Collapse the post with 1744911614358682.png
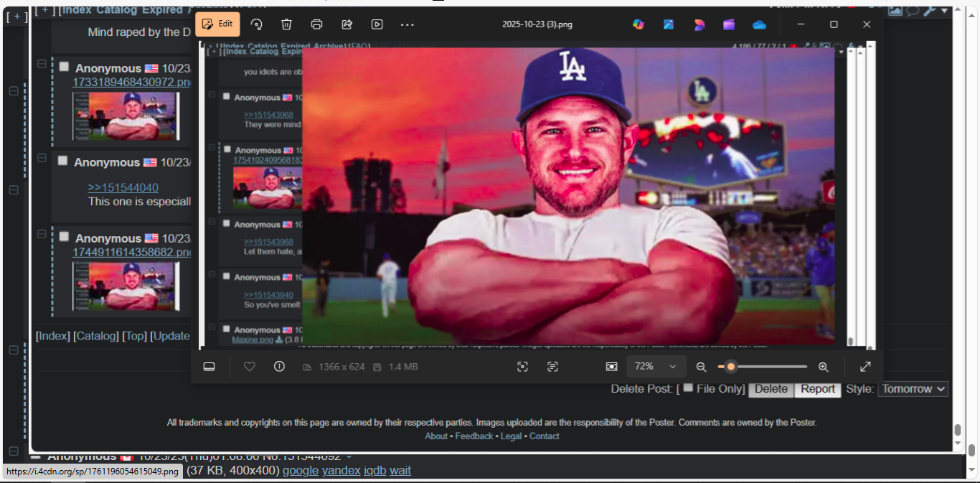This screenshot has height=483, width=980. 42,234
